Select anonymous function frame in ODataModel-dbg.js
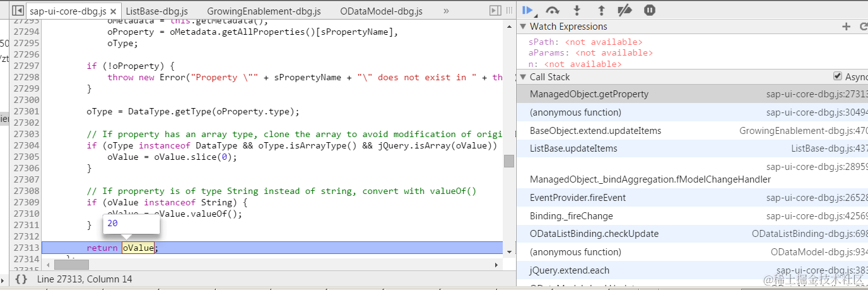The height and width of the screenshot is (290, 868). click(692, 252)
